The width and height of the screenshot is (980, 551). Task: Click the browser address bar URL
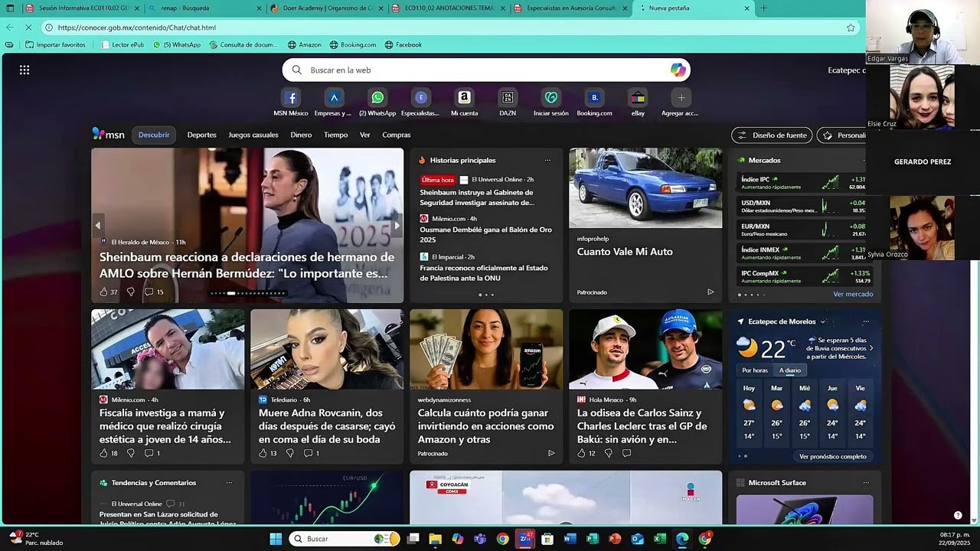136,28
